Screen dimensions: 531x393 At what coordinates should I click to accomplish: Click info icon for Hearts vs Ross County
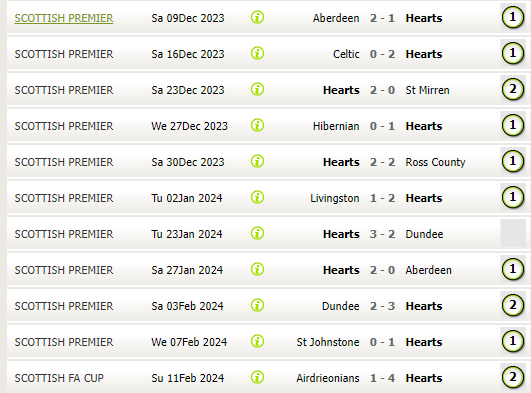(257, 161)
